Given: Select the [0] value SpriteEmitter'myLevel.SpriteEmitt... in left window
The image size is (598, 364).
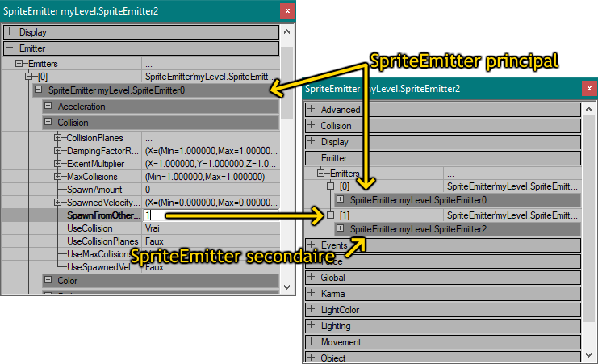Looking at the screenshot, I should [x=211, y=77].
